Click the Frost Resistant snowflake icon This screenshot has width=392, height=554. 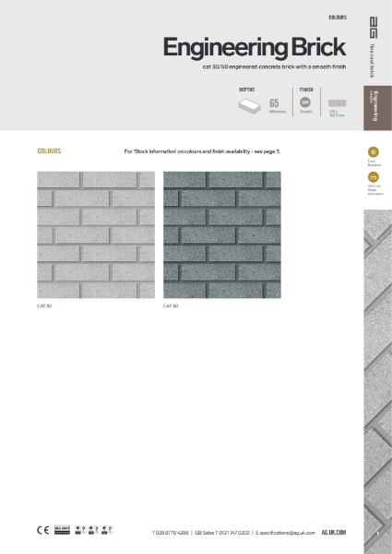click(x=373, y=152)
